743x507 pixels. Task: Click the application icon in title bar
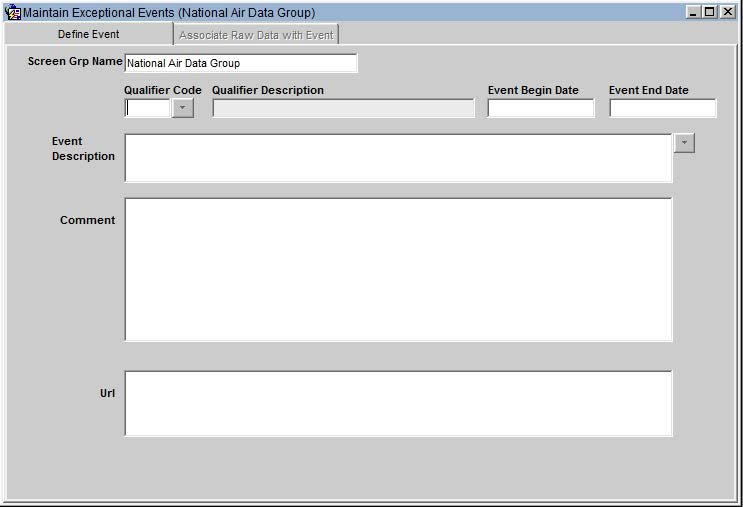(13, 13)
